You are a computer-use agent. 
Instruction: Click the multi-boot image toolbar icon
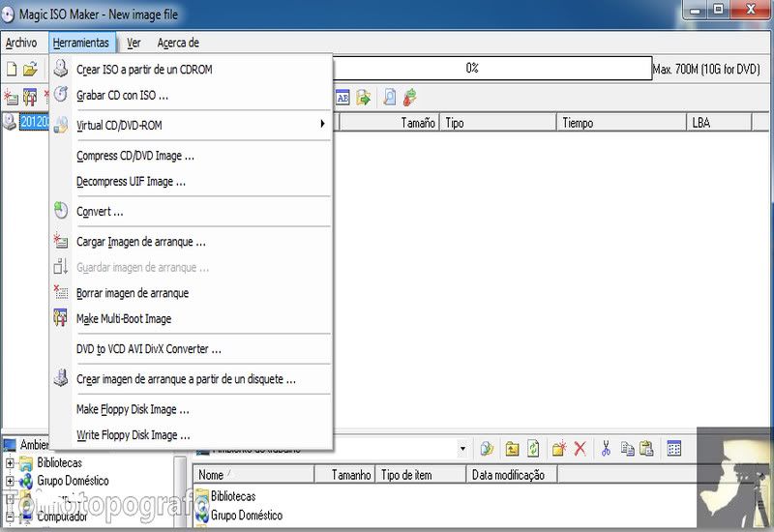tap(30, 98)
